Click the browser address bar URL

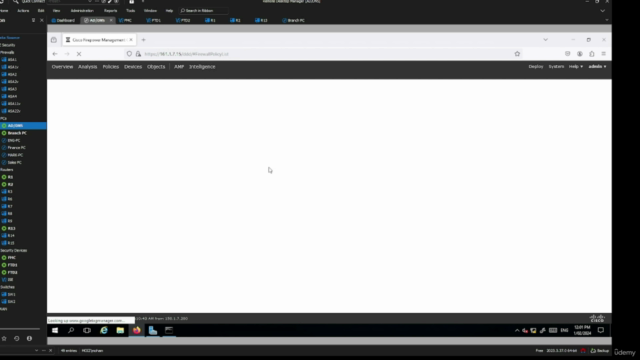pos(186,54)
